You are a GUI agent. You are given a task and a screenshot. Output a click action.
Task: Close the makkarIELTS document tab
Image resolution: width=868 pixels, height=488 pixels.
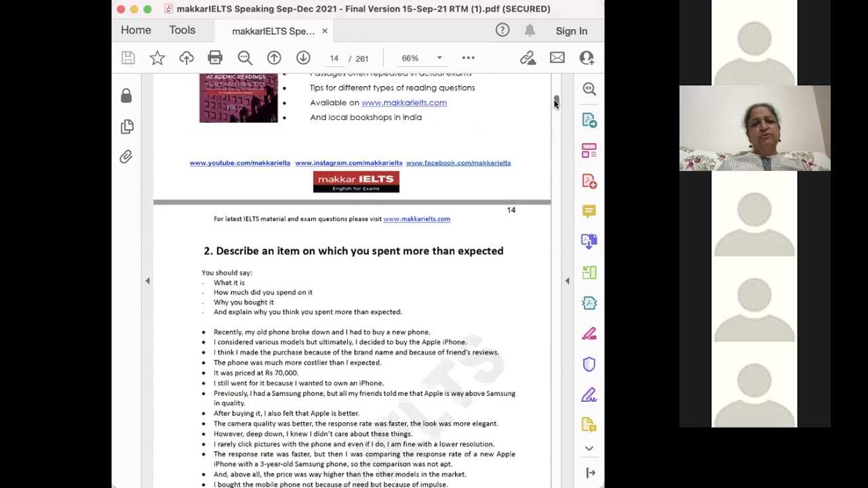325,31
